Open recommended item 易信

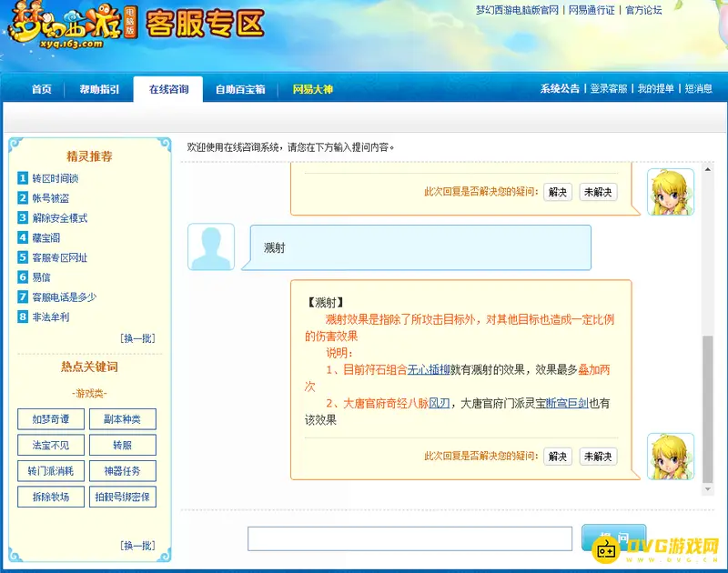coord(41,277)
